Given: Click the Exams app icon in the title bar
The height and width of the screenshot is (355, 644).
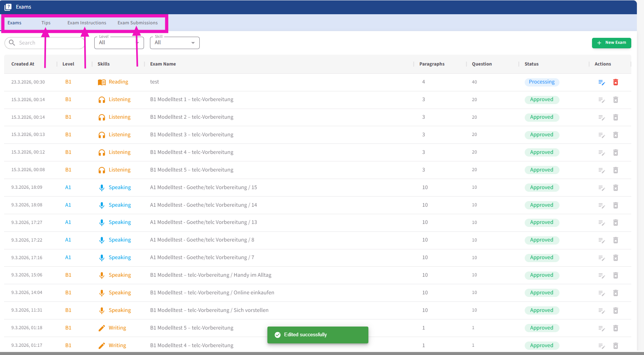Looking at the screenshot, I should click(8, 7).
